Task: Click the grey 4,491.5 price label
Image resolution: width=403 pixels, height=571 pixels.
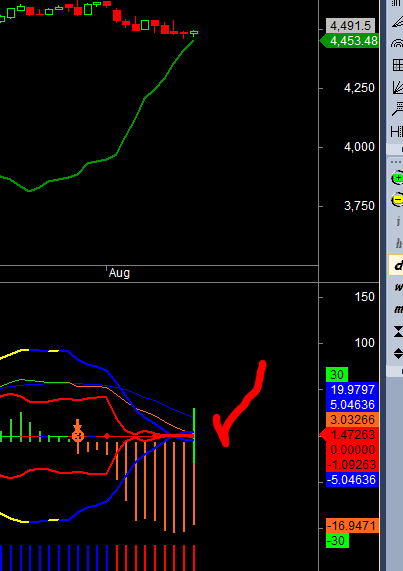Action: (351, 26)
